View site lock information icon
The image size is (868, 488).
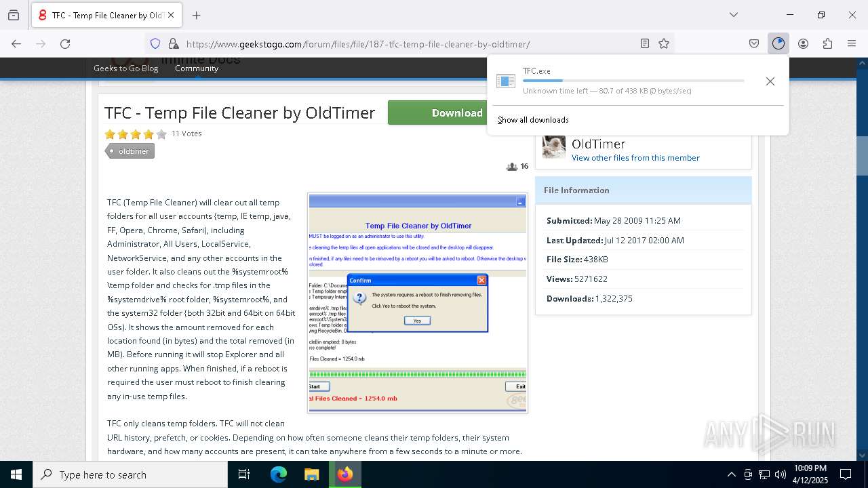[174, 43]
